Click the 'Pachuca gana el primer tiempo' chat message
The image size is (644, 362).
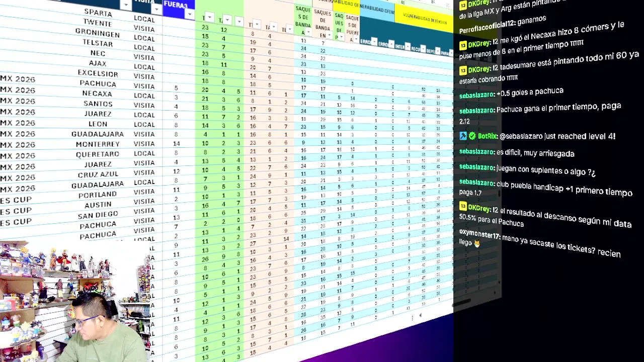point(540,114)
